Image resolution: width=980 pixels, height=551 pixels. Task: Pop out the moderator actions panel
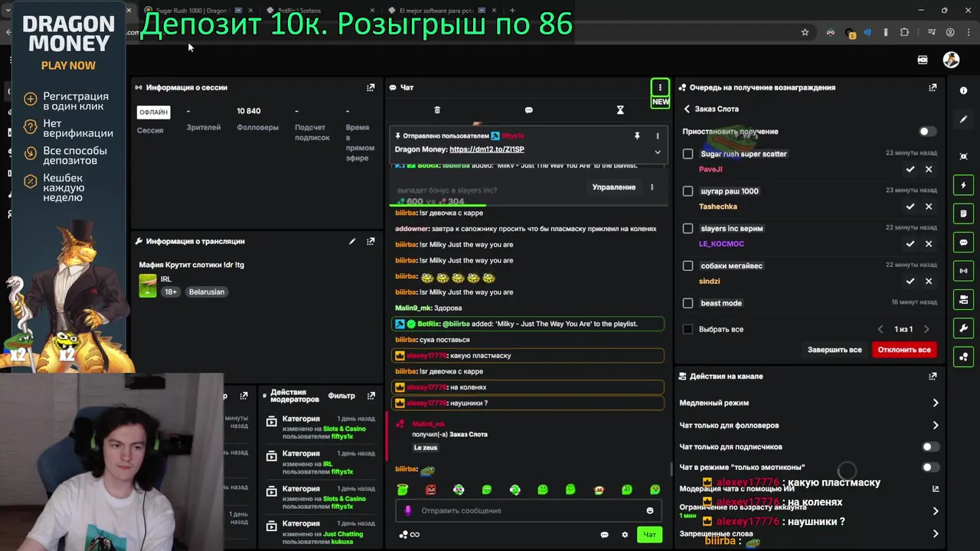[x=371, y=396]
